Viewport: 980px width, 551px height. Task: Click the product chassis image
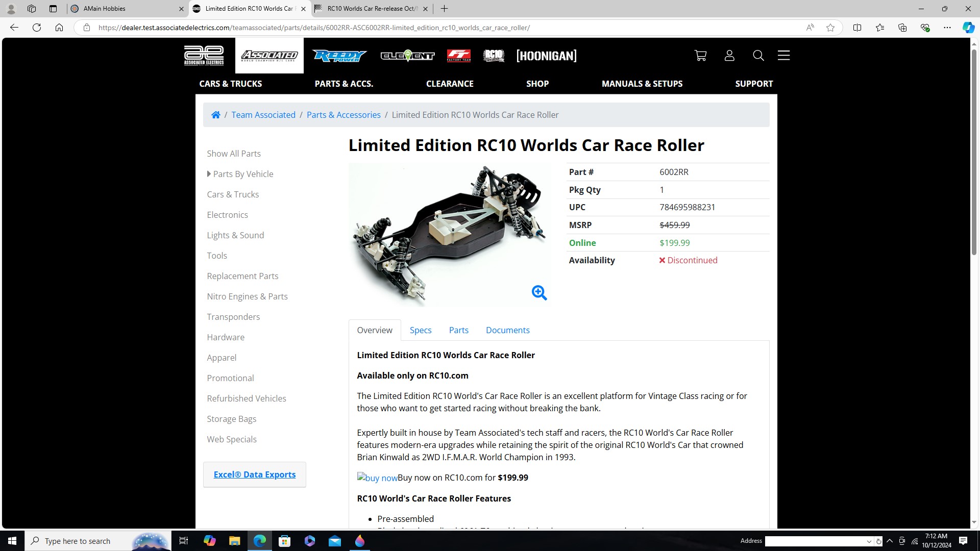coord(449,235)
